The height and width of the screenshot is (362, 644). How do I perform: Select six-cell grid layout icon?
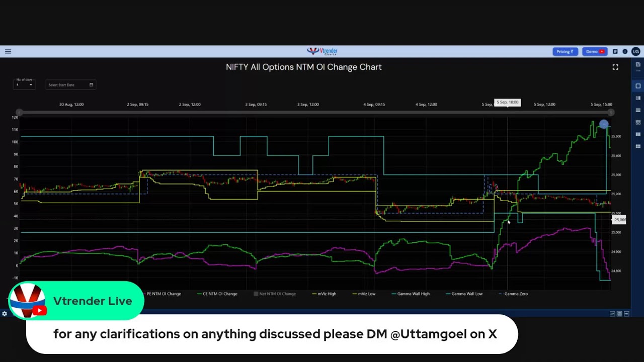(638, 146)
